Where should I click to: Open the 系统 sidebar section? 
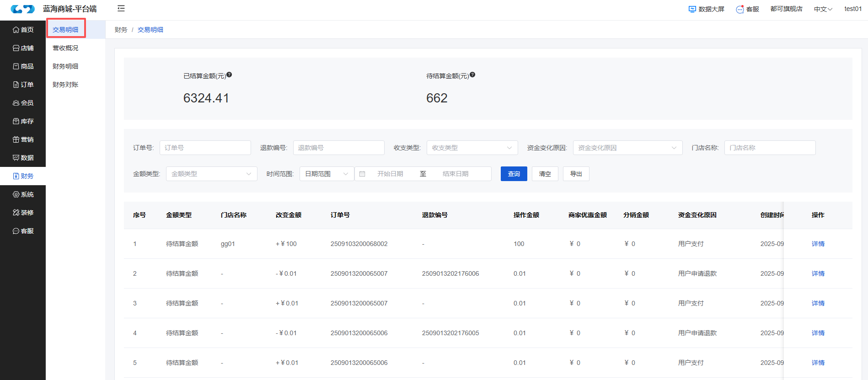(23, 194)
